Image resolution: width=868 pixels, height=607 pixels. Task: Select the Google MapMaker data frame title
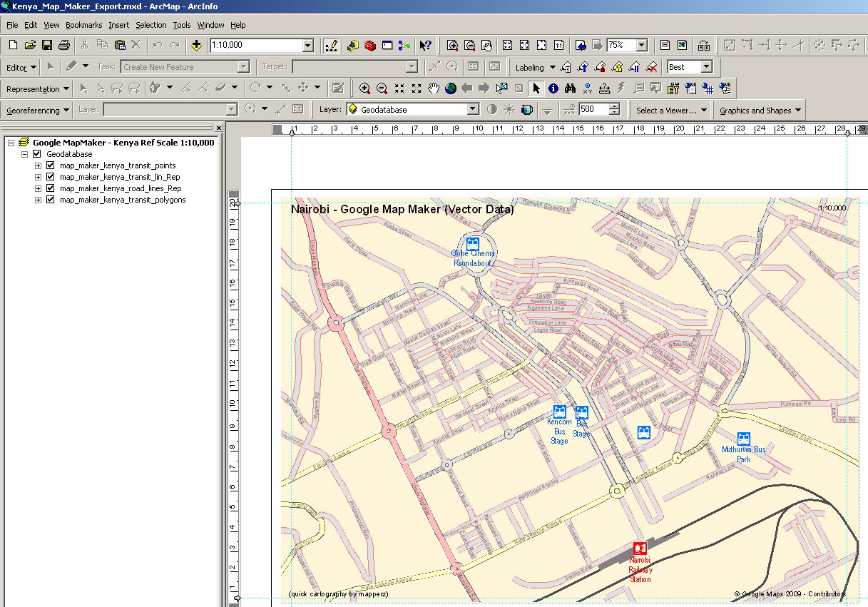tap(123, 143)
